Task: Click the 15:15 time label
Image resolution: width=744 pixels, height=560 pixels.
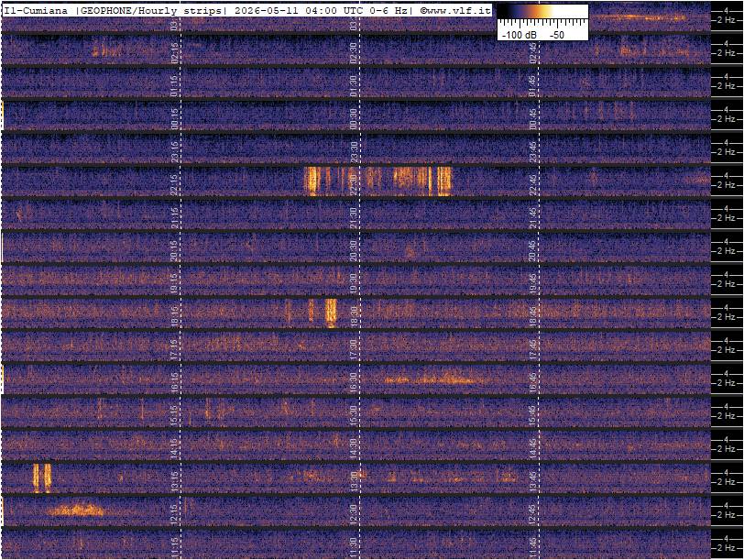Action: tap(174, 415)
